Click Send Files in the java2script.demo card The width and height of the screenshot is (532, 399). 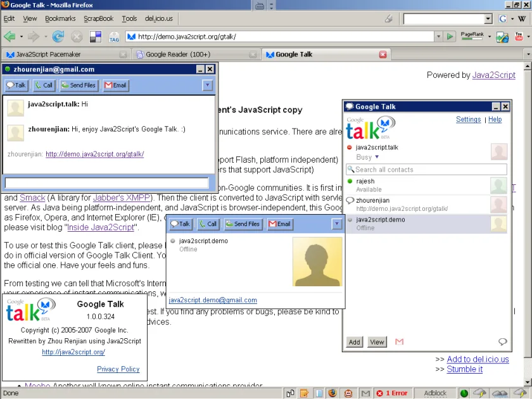point(243,224)
